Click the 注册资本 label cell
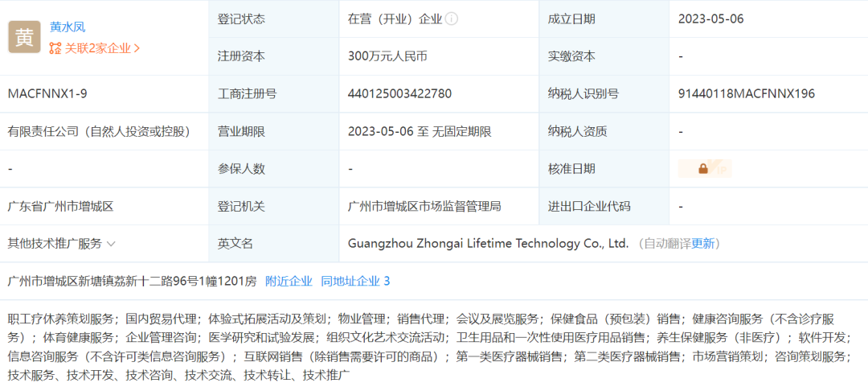Image resolution: width=868 pixels, height=391 pixels. coord(273,56)
